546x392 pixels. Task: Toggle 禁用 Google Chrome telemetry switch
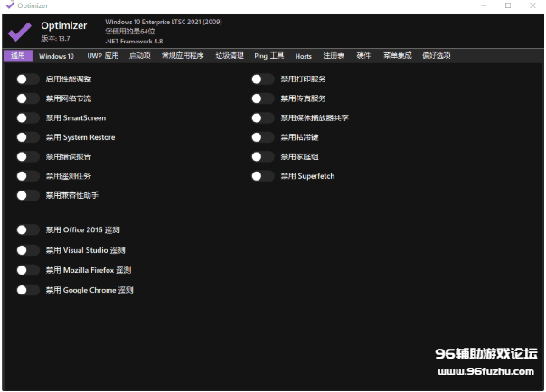(x=28, y=290)
